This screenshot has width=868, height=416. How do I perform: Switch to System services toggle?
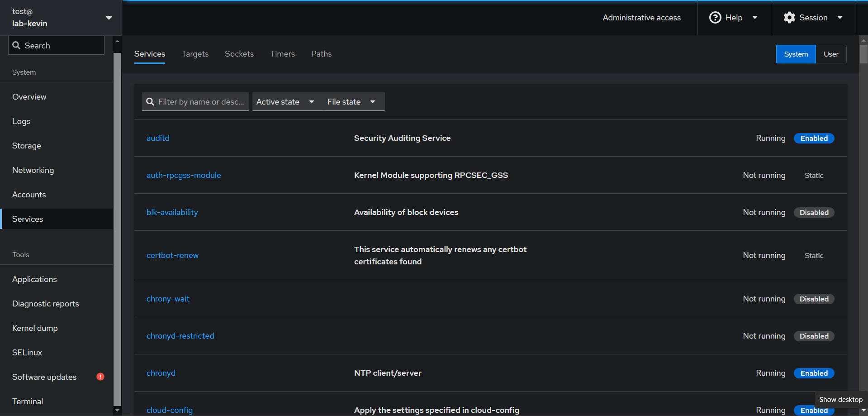pos(795,54)
